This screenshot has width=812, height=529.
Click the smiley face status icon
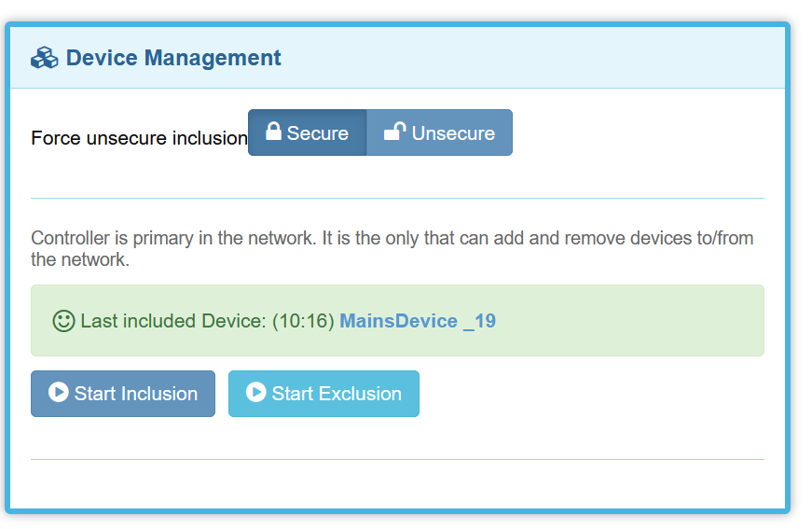tap(63, 321)
